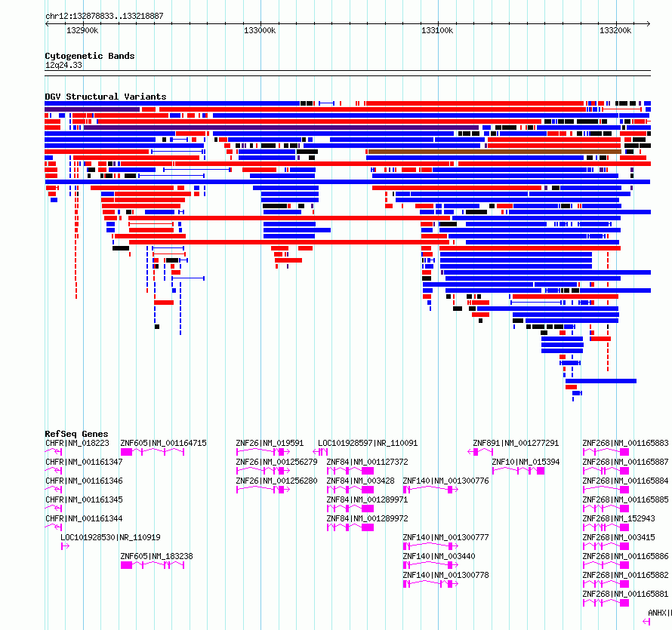Open ZNF140|NM_001300776 gene label
Screen dimensions: 672x630
click(445, 481)
